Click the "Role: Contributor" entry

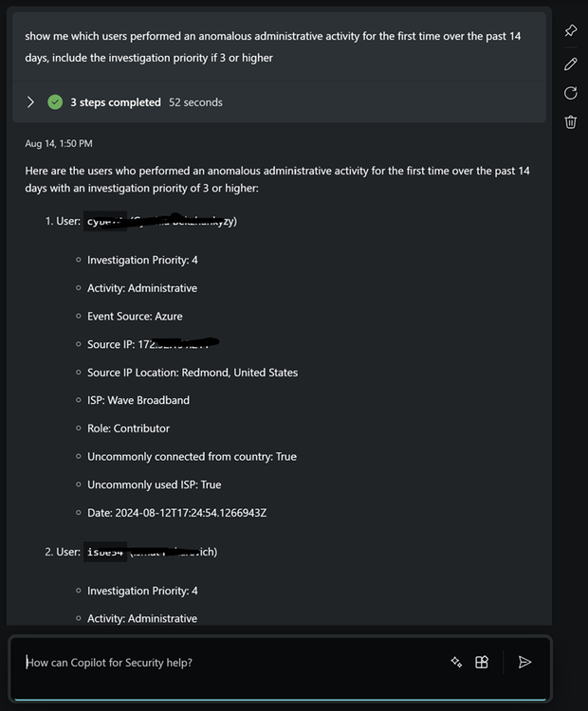coord(129,428)
